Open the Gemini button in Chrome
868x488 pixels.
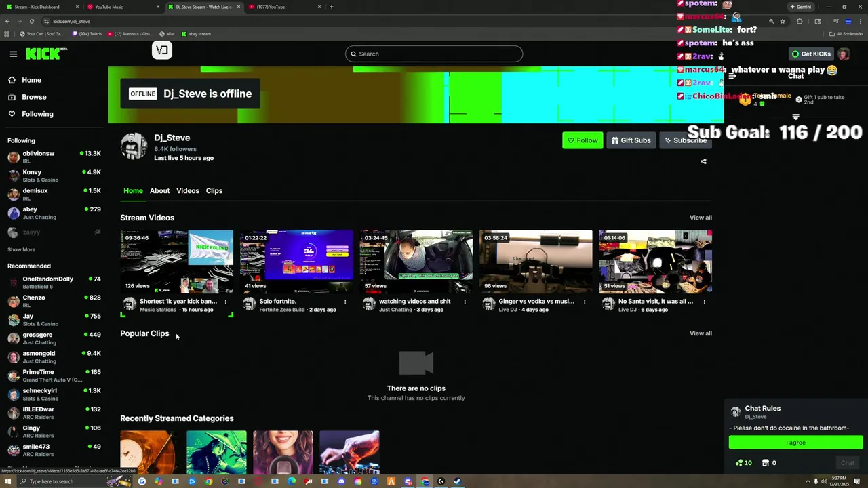[x=800, y=7]
